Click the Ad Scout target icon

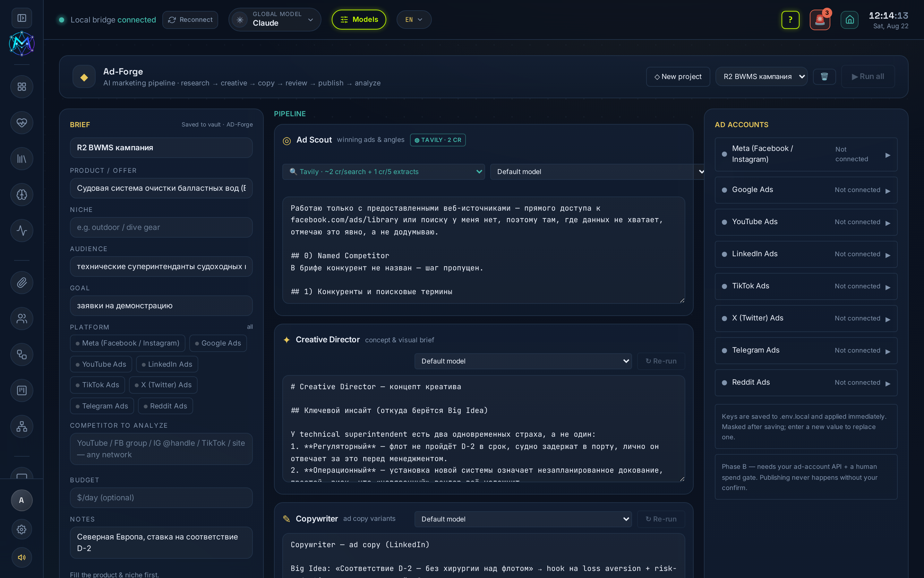(287, 141)
